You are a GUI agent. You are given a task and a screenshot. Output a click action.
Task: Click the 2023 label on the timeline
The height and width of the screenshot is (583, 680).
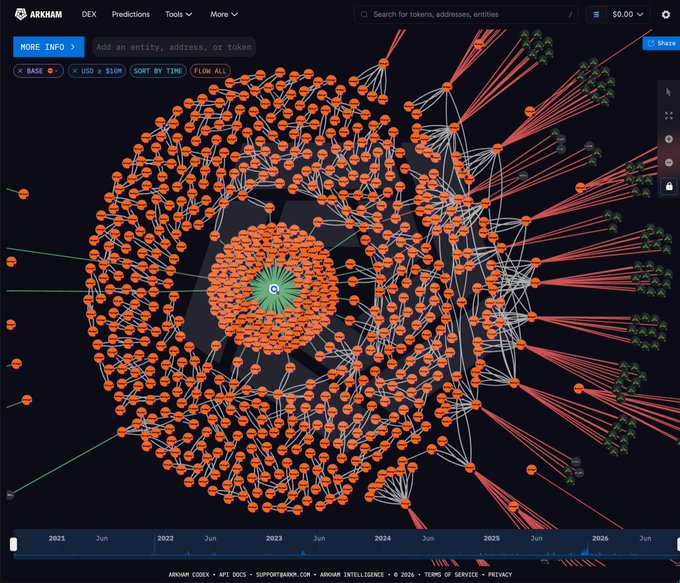click(x=274, y=538)
